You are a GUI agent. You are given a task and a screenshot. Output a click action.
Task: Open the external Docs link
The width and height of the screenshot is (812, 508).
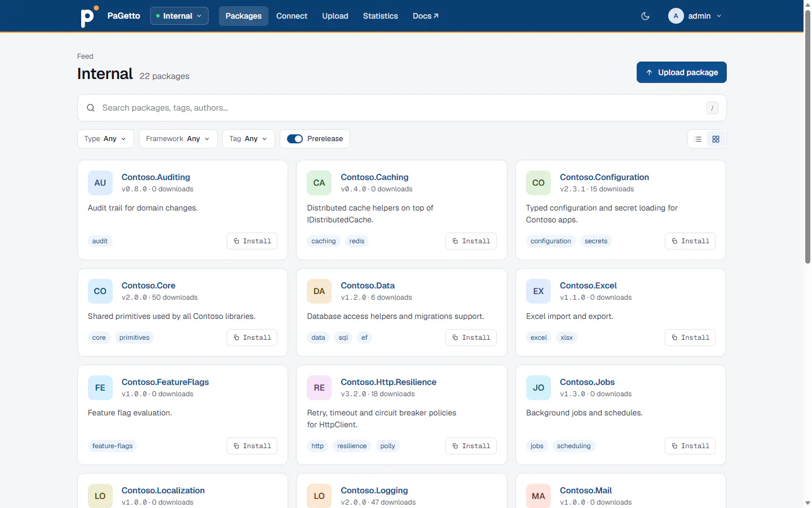[x=426, y=16]
